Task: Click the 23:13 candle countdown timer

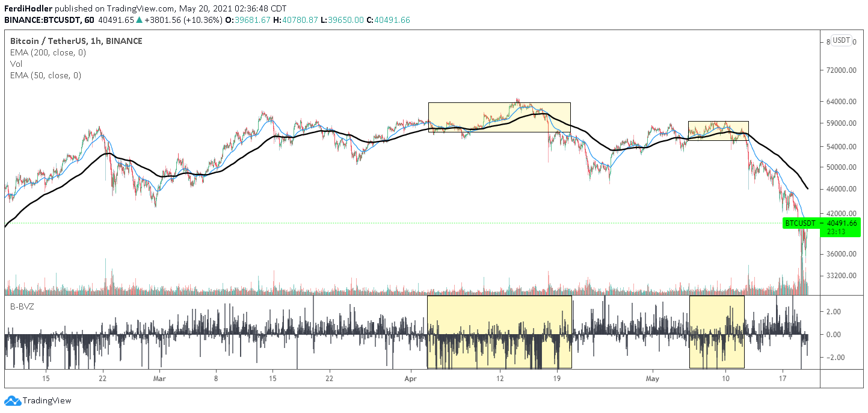Action: coord(836,231)
